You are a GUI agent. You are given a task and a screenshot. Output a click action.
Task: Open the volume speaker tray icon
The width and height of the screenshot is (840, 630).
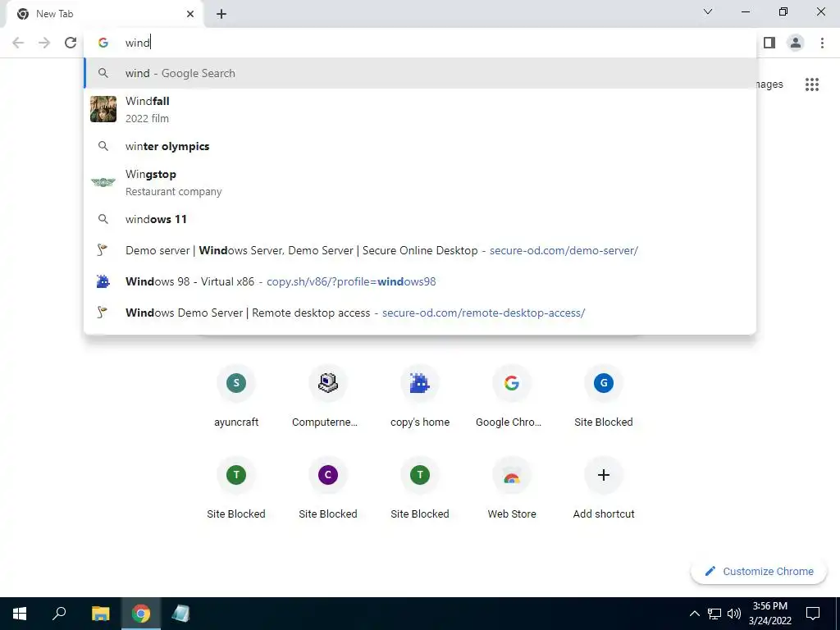[x=734, y=614]
